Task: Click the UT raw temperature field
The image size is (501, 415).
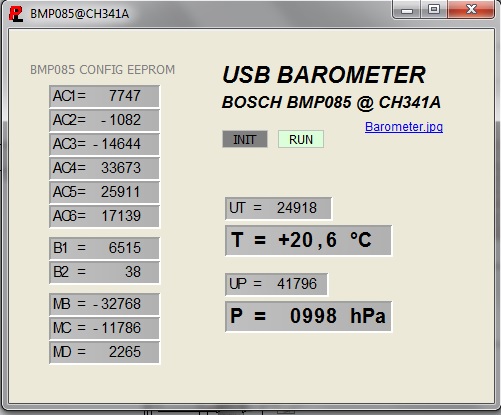Action: [x=278, y=208]
